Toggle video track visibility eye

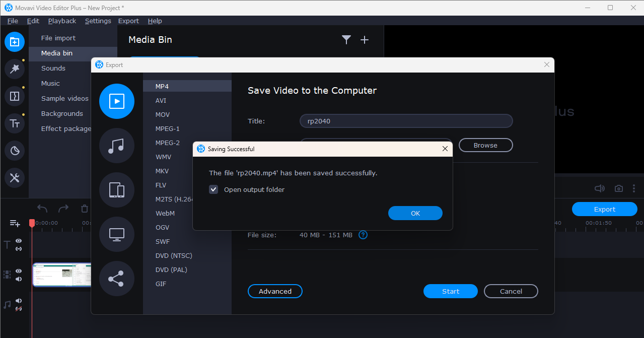(19, 271)
